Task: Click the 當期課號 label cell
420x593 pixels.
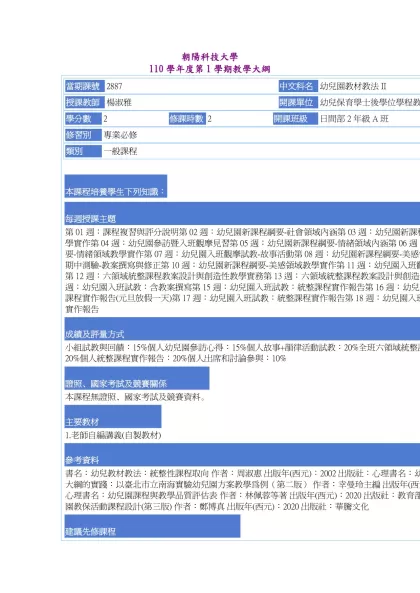Action: click(84, 86)
